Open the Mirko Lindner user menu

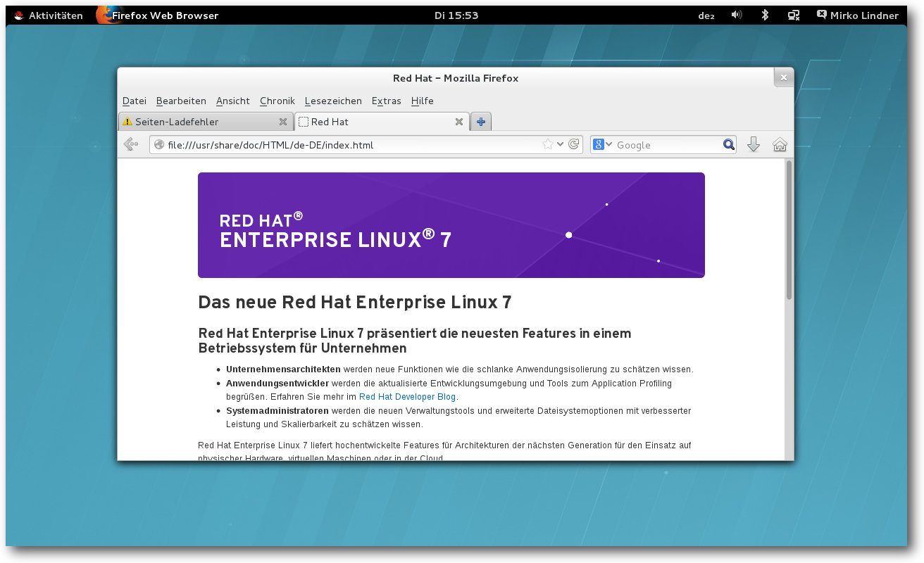tap(857, 15)
